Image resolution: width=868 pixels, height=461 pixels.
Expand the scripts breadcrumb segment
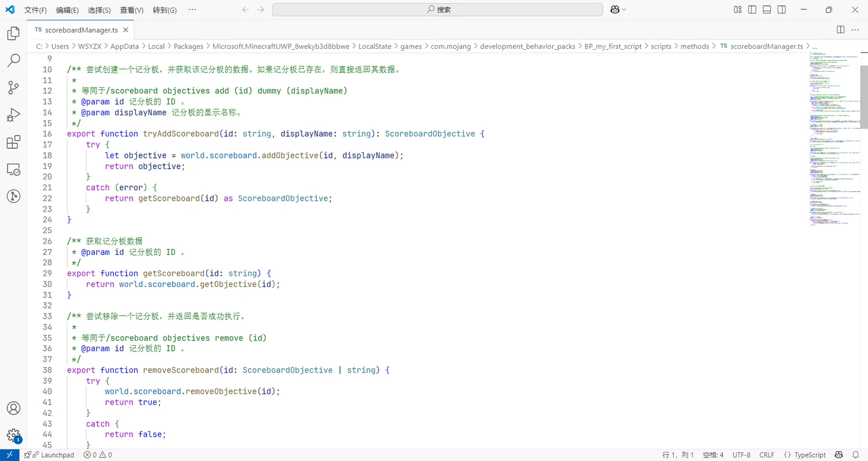(x=661, y=47)
